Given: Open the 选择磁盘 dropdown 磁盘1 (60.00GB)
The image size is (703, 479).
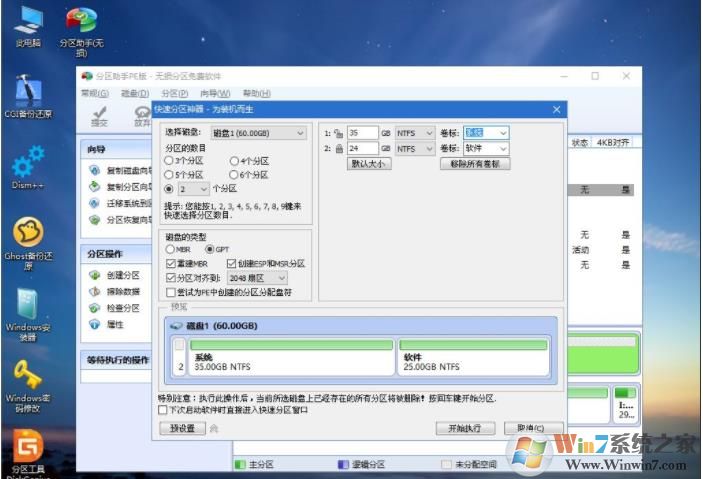Looking at the screenshot, I should point(258,133).
